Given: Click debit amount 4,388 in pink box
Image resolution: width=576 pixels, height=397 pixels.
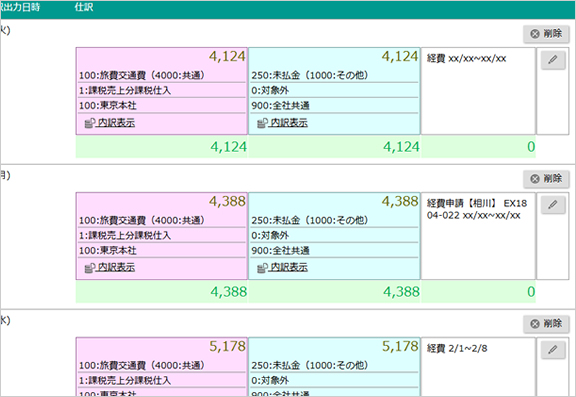Looking at the screenshot, I should click(227, 202).
